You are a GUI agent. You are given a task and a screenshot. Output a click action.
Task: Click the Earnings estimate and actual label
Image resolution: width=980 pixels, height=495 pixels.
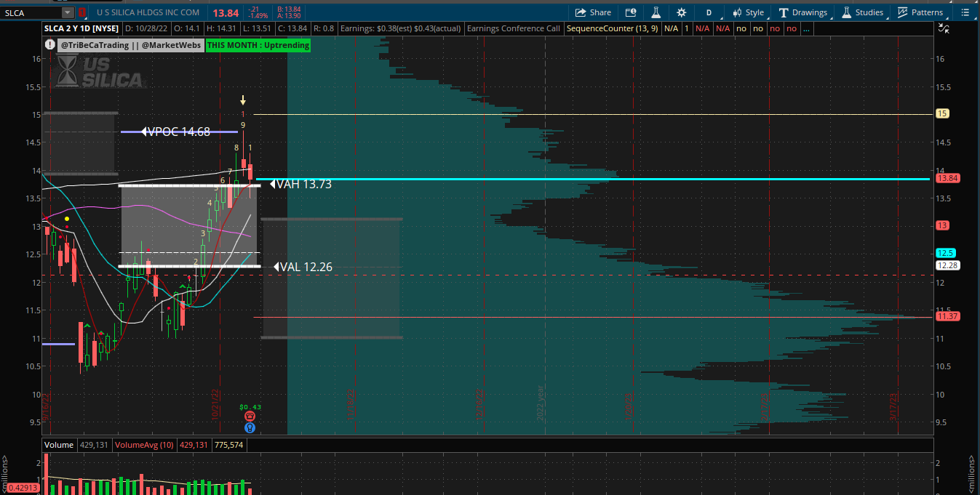tap(400, 28)
